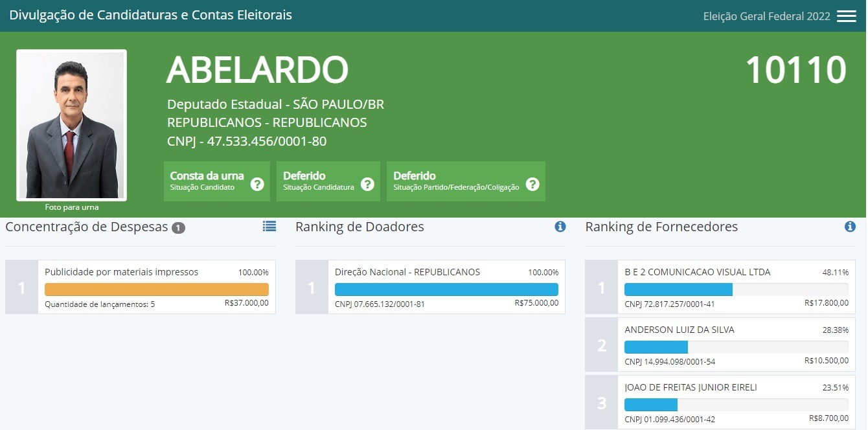Click help icon for Situação Candidatura
Viewport: 868px width, 430px height.
[367, 185]
